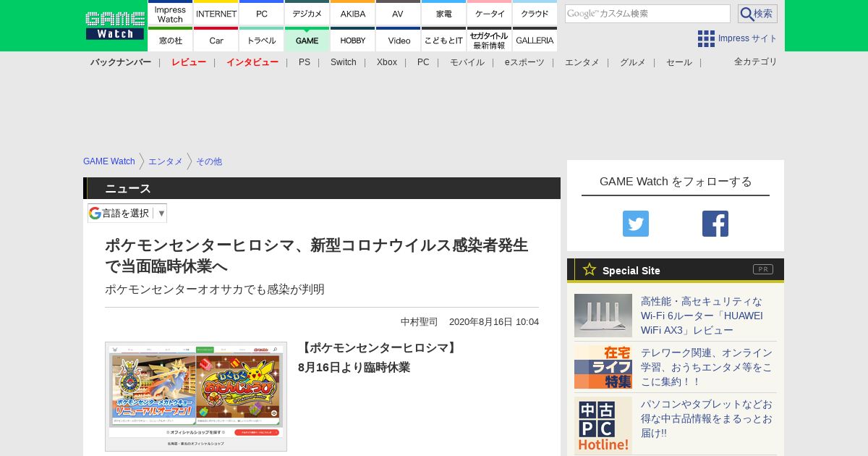
Task: Open Impress Watch tab
Action: coord(170,13)
